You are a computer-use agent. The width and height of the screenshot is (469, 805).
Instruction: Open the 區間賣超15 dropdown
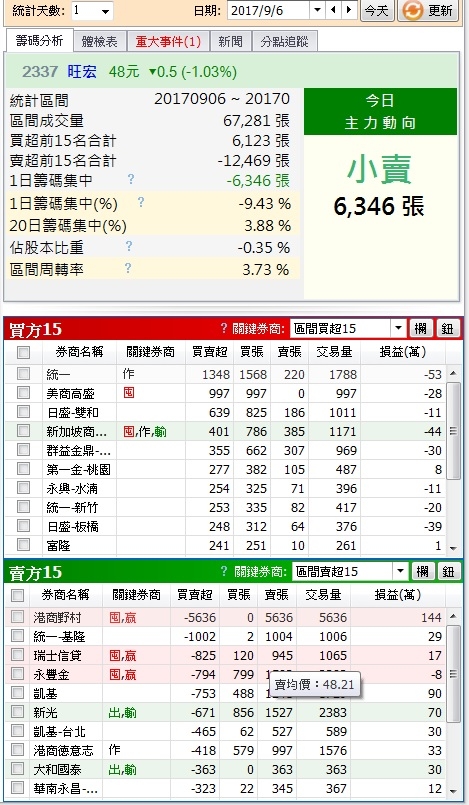400,571
